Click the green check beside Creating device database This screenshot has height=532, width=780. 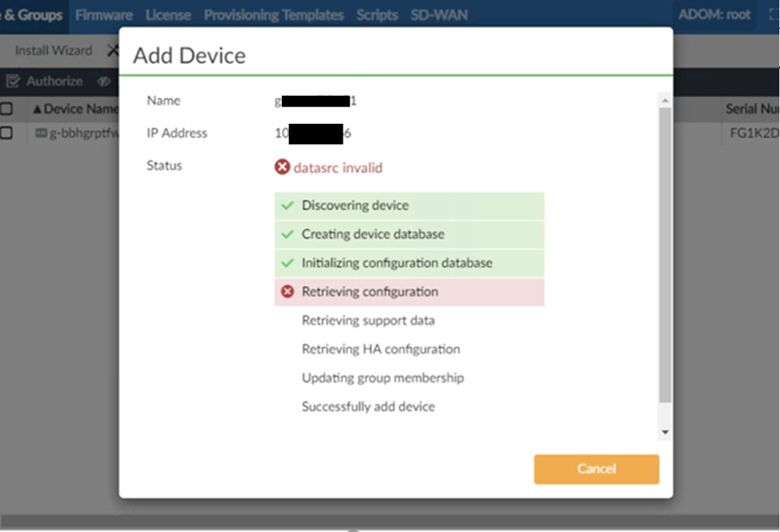coord(287,234)
